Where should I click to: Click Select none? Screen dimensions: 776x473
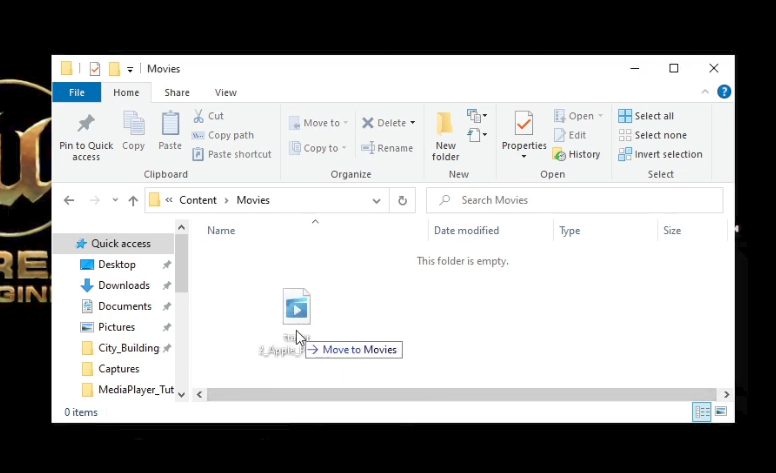coord(652,135)
